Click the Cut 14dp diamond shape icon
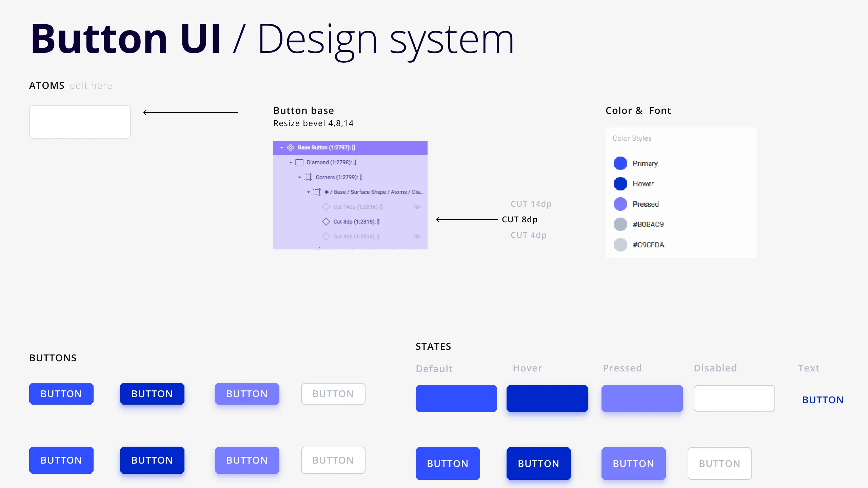 pos(326,207)
